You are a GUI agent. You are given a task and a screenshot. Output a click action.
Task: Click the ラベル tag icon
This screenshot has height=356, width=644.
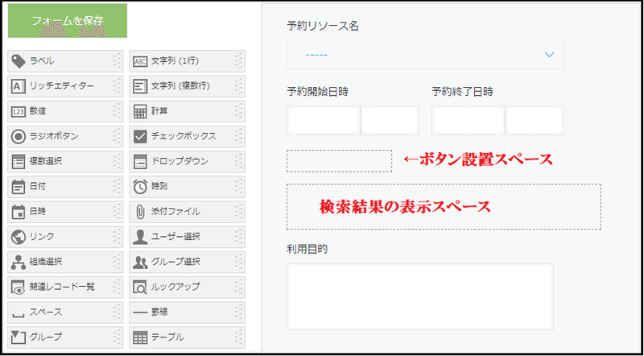tap(19, 61)
